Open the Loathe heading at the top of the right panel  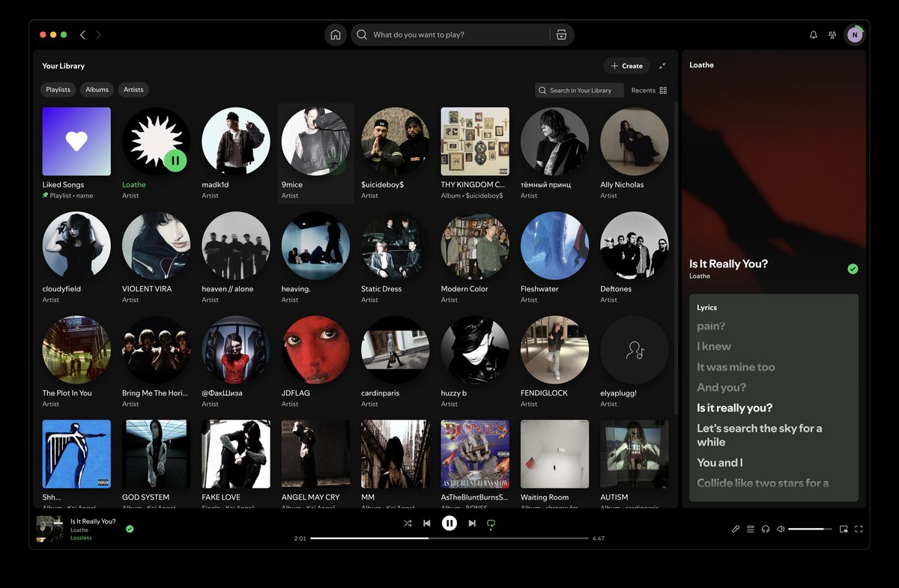pyautogui.click(x=702, y=65)
